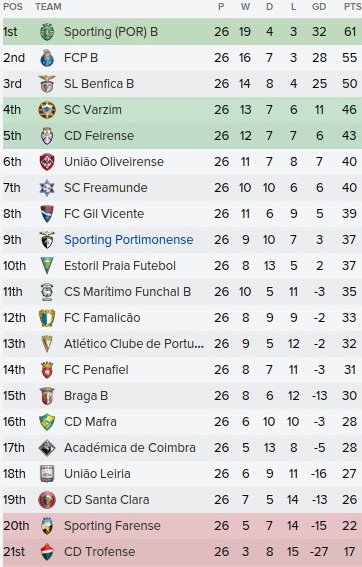Click the FC Gil Vicente shield icon

pyautogui.click(x=47, y=214)
